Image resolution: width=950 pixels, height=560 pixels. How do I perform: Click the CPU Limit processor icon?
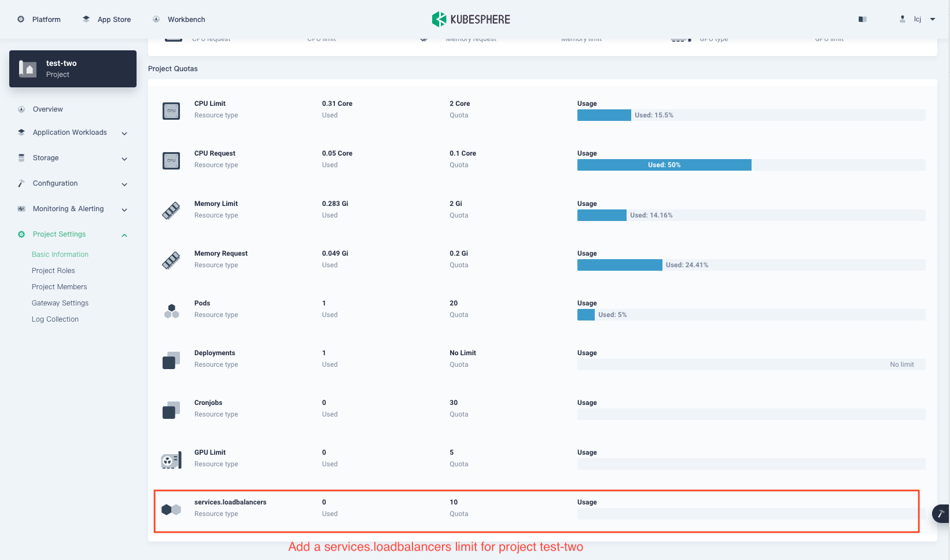click(171, 110)
